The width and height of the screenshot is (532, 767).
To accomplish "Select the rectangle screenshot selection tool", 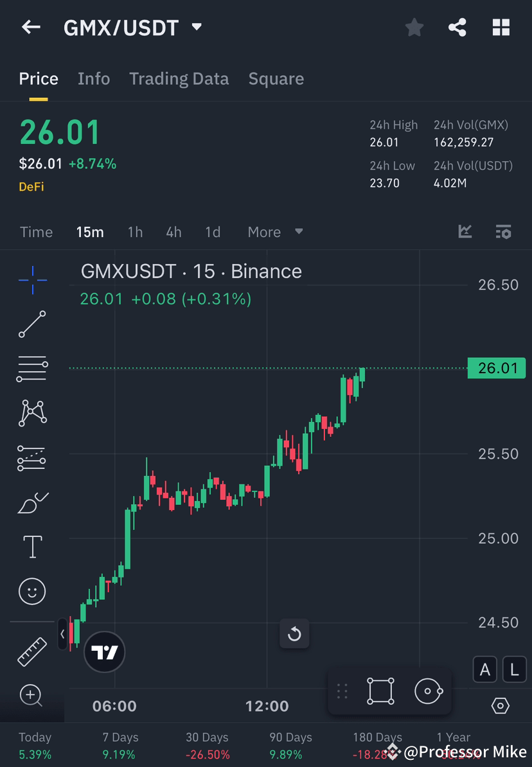I will coord(380,691).
